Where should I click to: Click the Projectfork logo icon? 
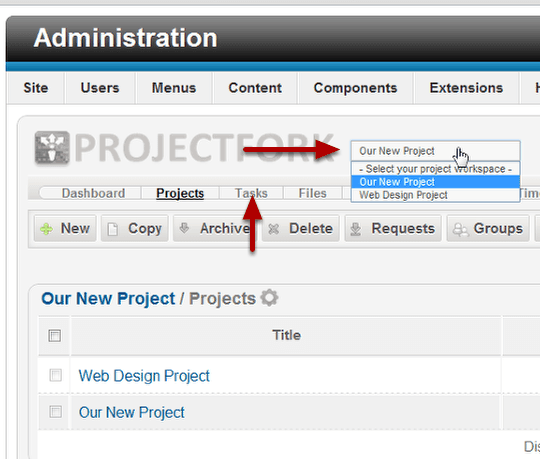(52, 147)
